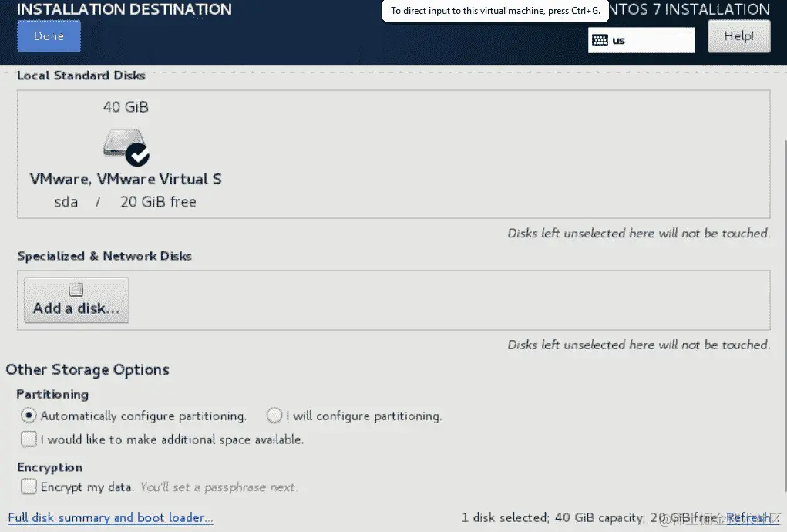Check I would like to make additional space available

click(29, 439)
